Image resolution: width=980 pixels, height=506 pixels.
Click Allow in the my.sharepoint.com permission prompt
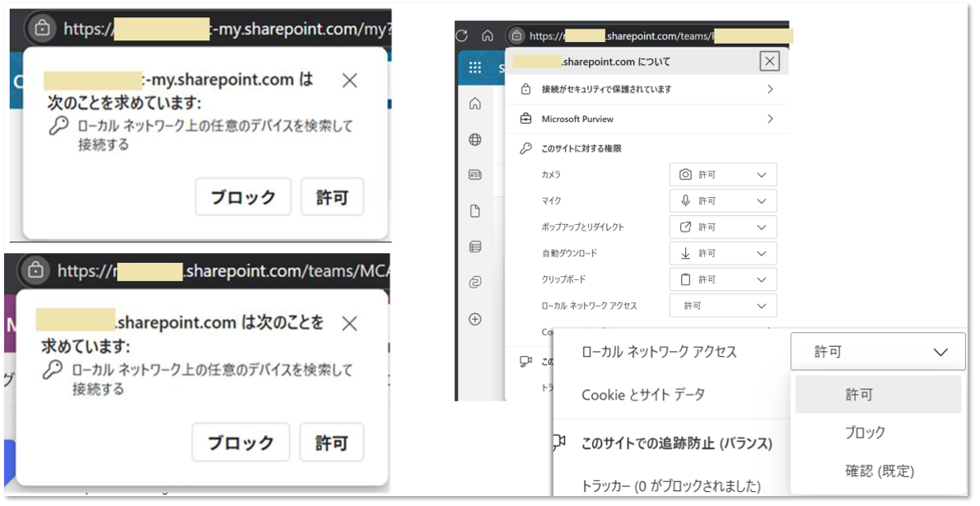click(x=332, y=197)
